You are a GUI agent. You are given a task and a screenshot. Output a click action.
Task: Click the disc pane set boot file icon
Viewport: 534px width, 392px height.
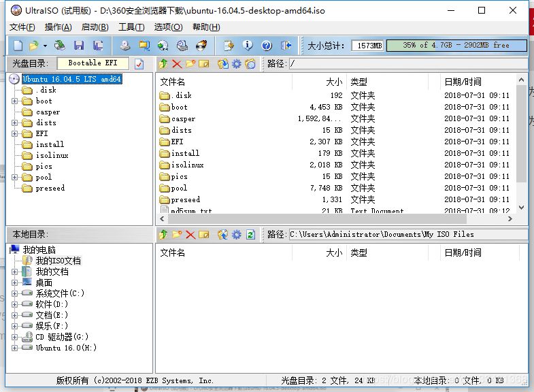click(250, 64)
